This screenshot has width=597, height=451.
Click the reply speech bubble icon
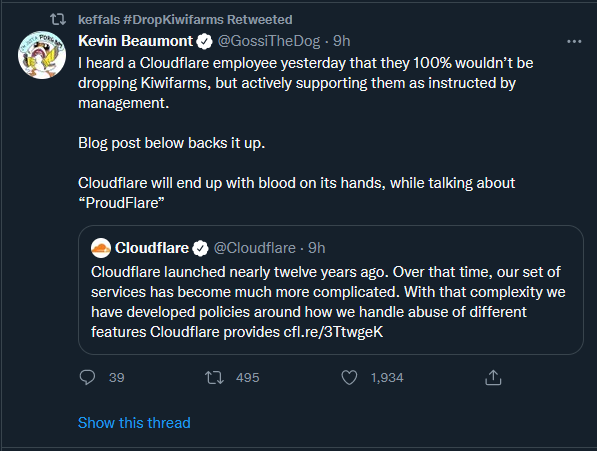pyautogui.click(x=87, y=378)
